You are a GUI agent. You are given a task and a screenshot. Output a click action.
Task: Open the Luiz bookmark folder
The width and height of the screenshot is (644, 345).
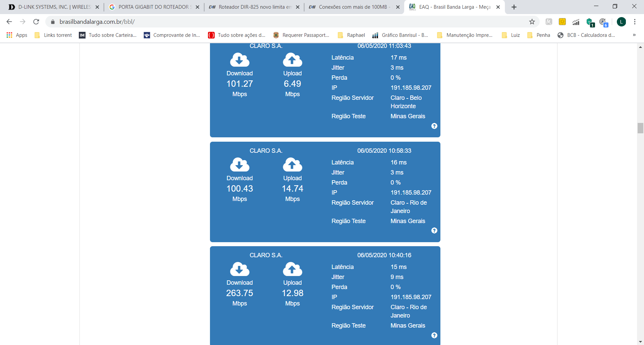click(511, 35)
